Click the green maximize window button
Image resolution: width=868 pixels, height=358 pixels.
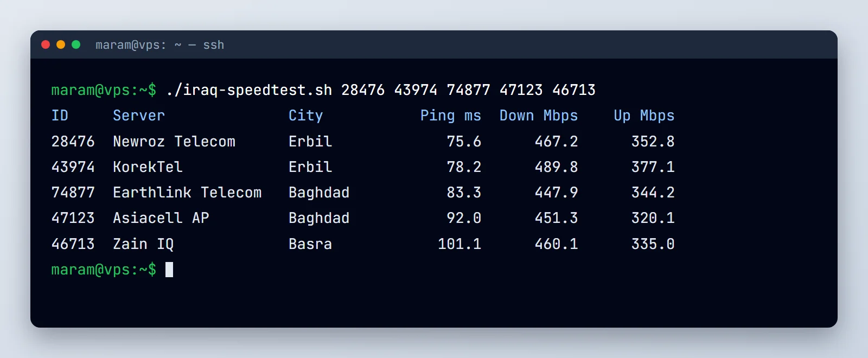click(x=76, y=44)
